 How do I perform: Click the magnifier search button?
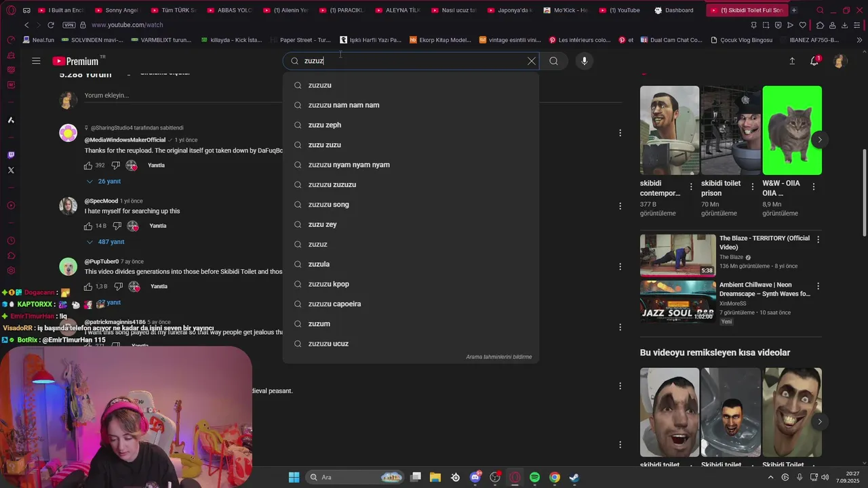(554, 61)
